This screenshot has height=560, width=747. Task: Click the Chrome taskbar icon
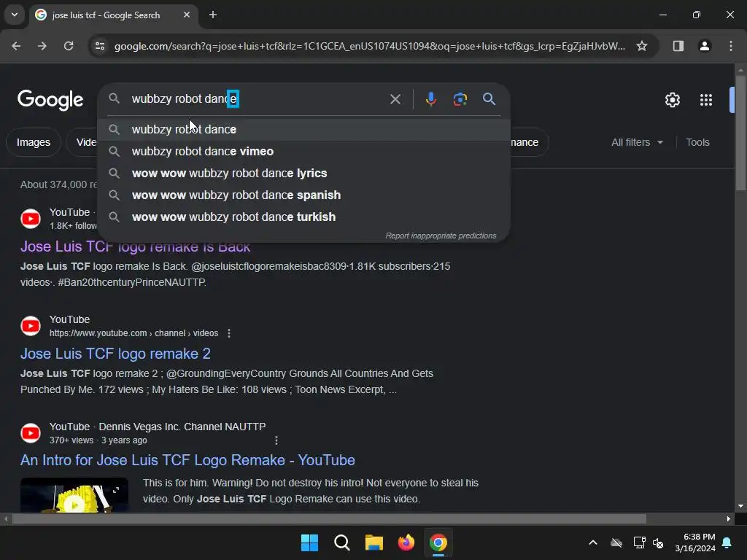coord(438,542)
